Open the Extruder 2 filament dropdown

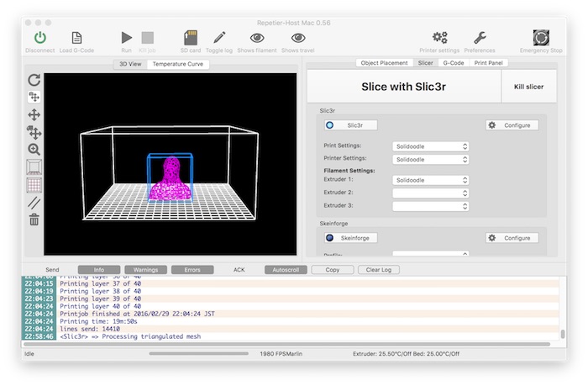click(x=430, y=193)
